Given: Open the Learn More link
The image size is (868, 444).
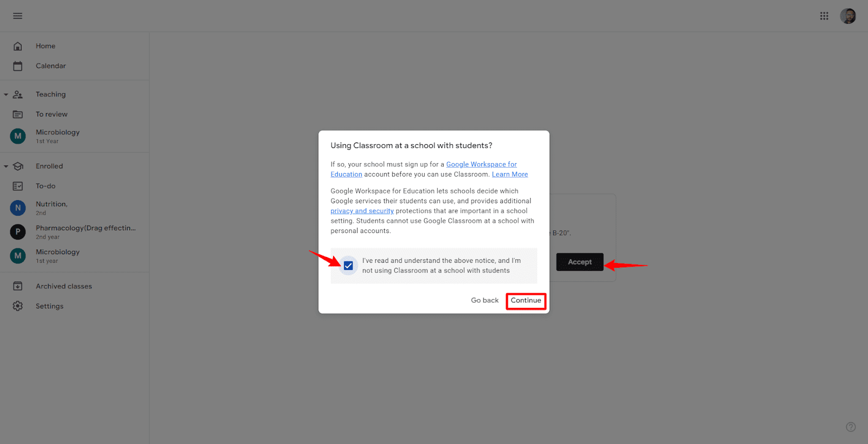Looking at the screenshot, I should point(510,175).
